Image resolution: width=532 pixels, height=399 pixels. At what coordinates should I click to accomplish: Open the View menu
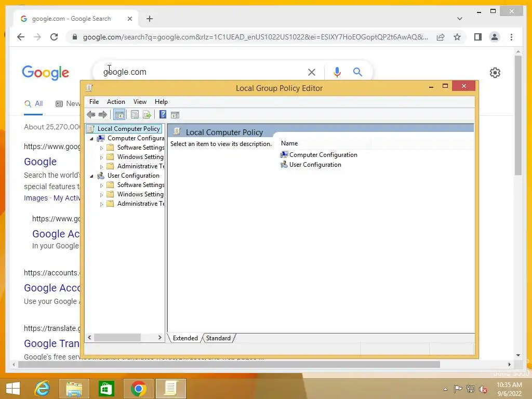pos(140,102)
